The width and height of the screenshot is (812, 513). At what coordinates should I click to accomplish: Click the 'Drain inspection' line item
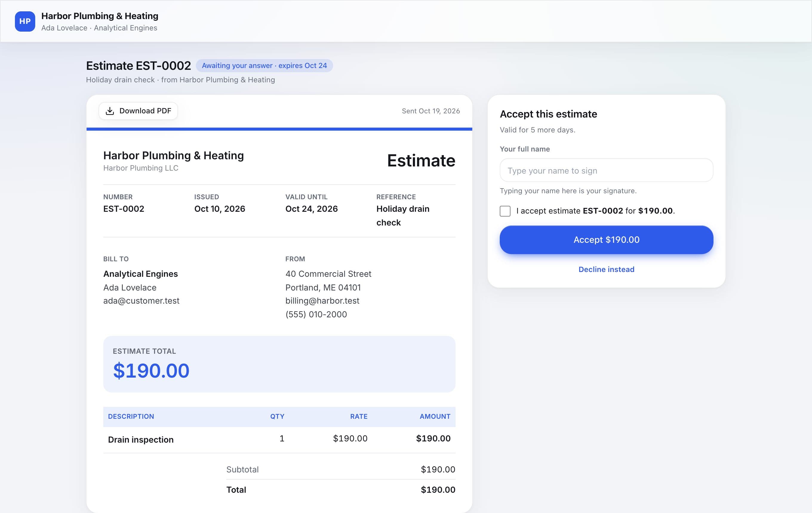[x=141, y=440]
